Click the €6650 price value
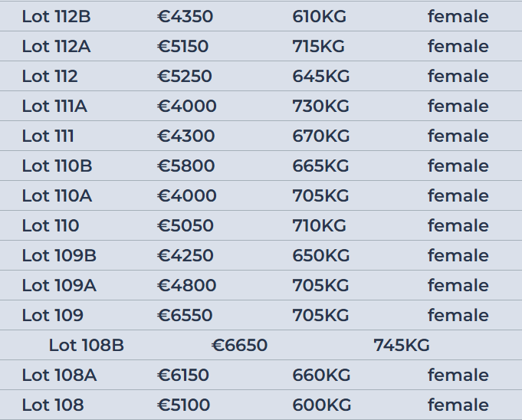This screenshot has width=522, height=420. pos(240,345)
